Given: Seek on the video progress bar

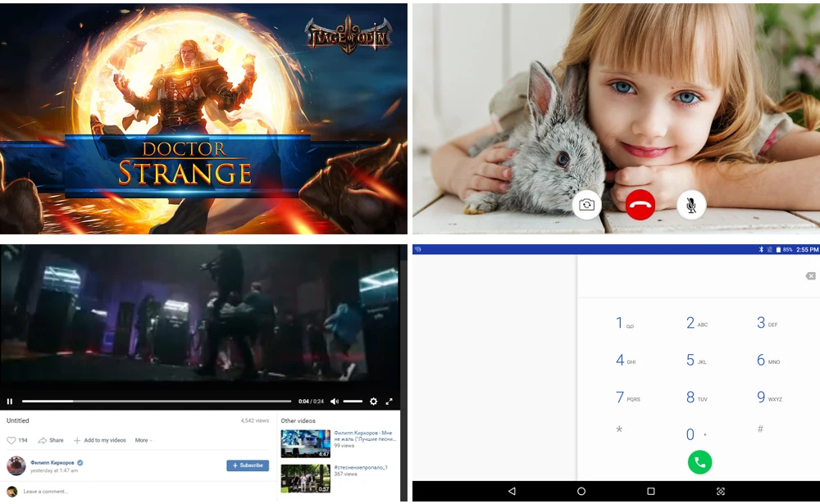Looking at the screenshot, I should point(157,402).
